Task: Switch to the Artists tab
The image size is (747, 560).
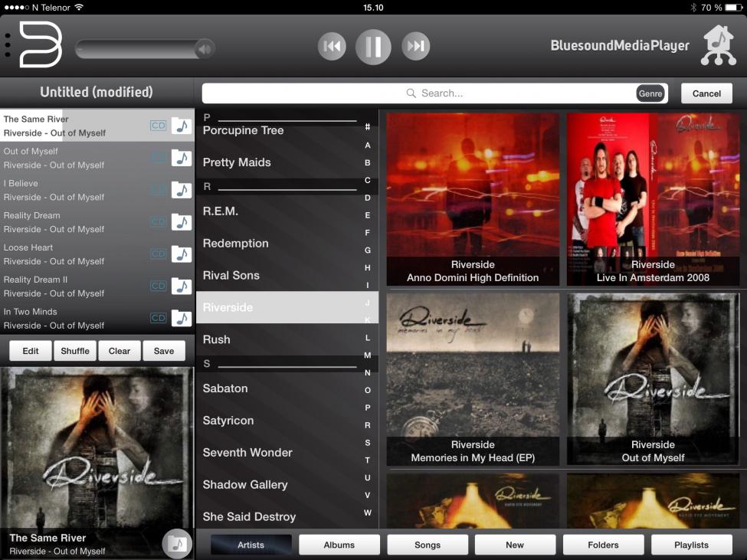Action: [x=251, y=545]
